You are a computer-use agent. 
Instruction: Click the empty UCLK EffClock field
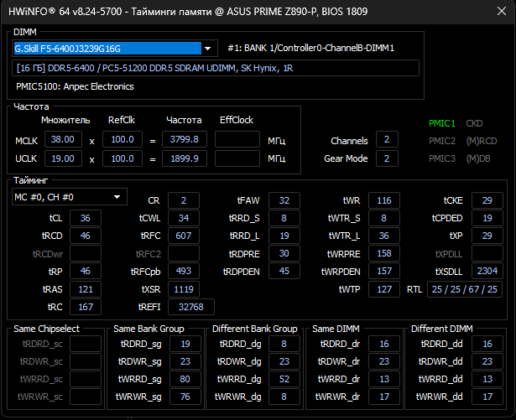(x=237, y=158)
